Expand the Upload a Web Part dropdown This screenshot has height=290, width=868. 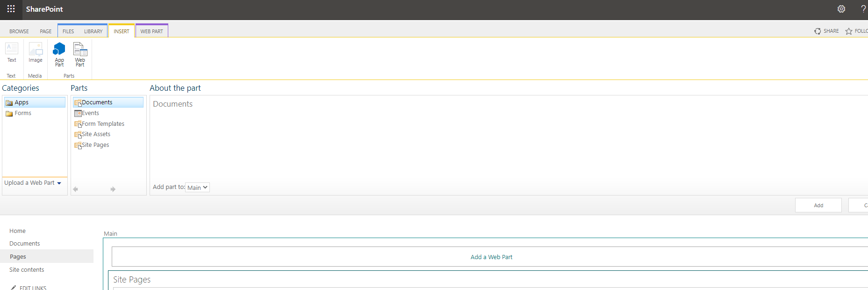33,183
